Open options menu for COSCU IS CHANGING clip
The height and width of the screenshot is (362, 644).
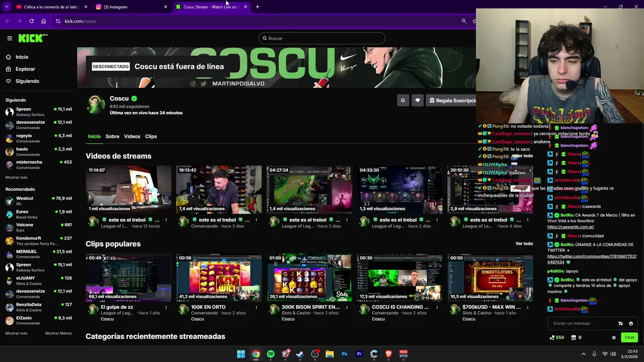437,307
